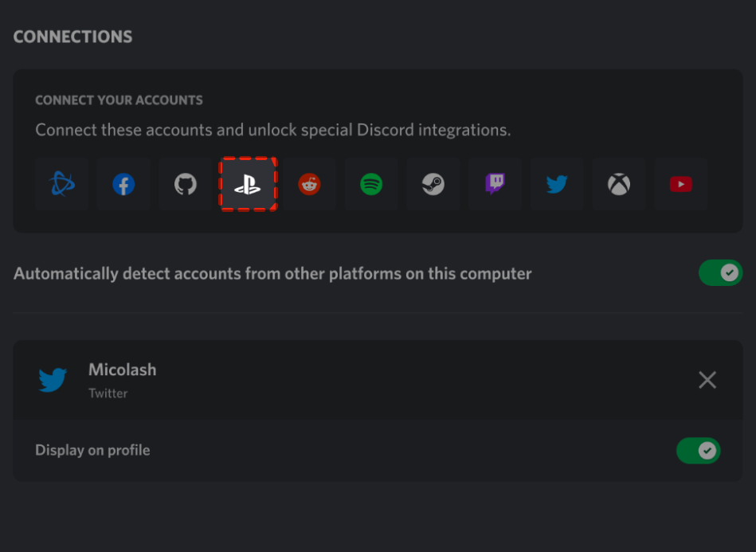Connect an Xbox account
The width and height of the screenshot is (756, 552).
[x=619, y=184]
